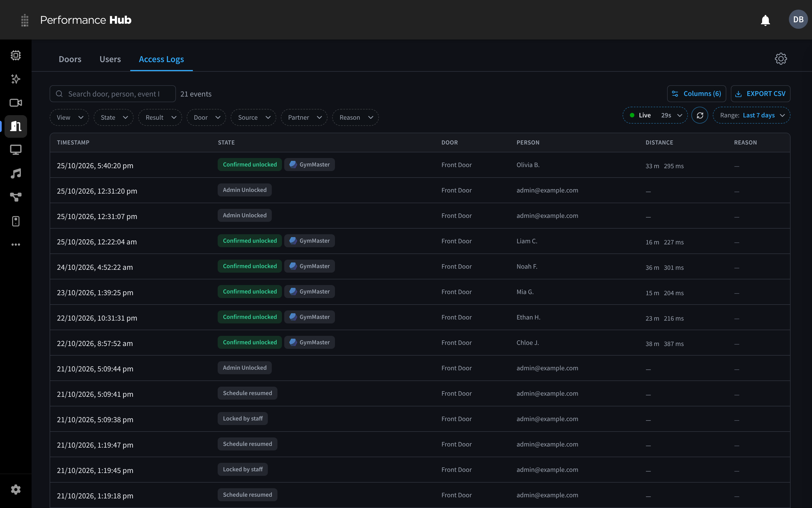Click the DISTANCE column header
The height and width of the screenshot is (508, 812).
[x=659, y=143]
